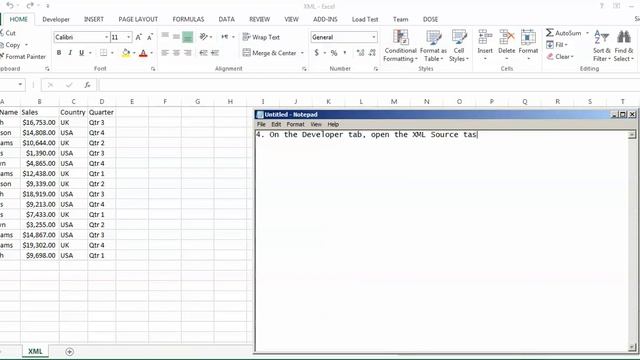Increase indent icon
This screenshot has height=360, width=640.
click(x=215, y=53)
